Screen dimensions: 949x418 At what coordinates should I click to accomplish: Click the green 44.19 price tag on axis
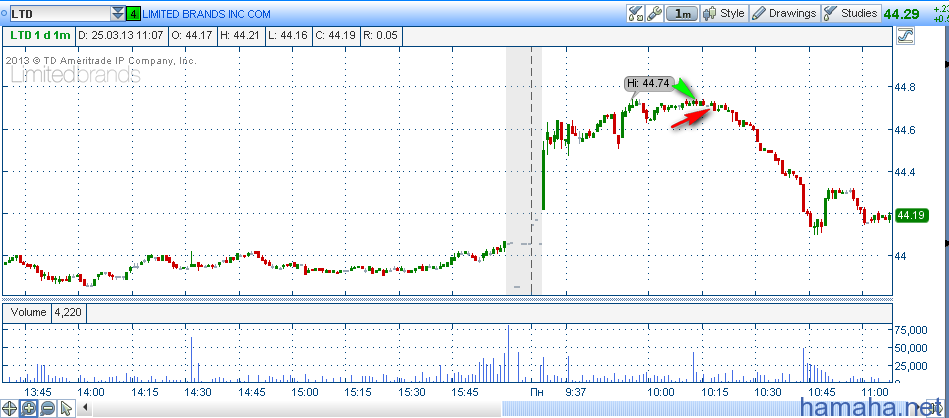click(912, 215)
